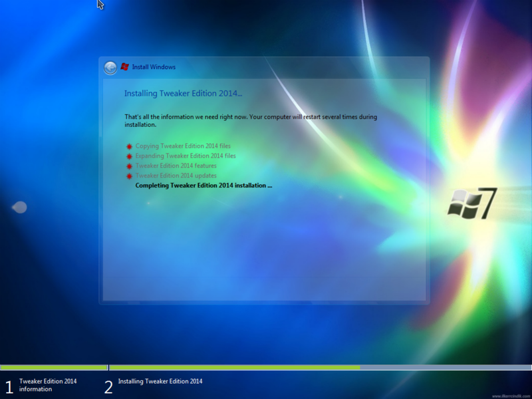Click the step 2 installing progress bar
532x399 pixels.
tap(321, 368)
